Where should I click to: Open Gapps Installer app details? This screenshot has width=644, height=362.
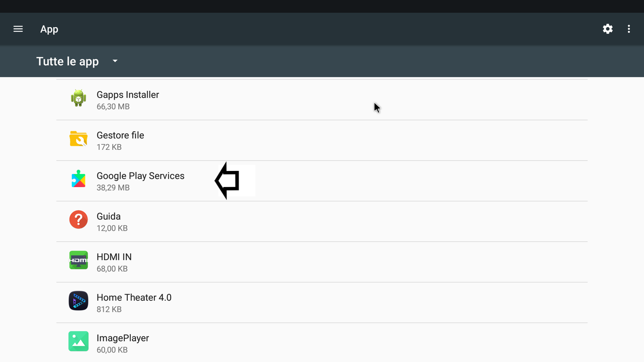click(x=322, y=100)
